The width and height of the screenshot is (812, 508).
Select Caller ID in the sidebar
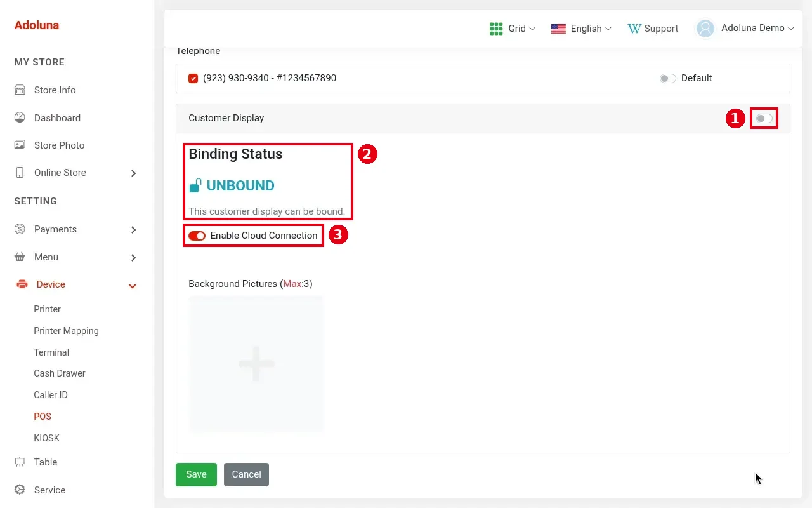pos(51,395)
